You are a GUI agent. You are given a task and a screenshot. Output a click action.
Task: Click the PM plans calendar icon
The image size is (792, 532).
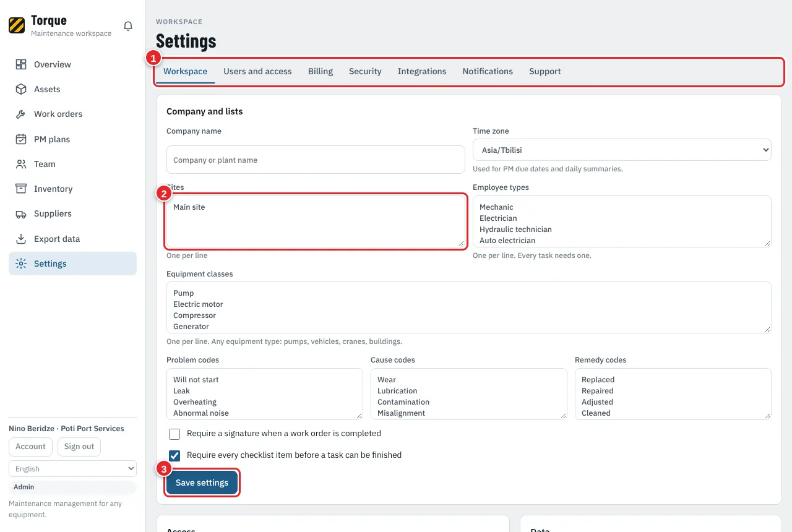pos(21,139)
